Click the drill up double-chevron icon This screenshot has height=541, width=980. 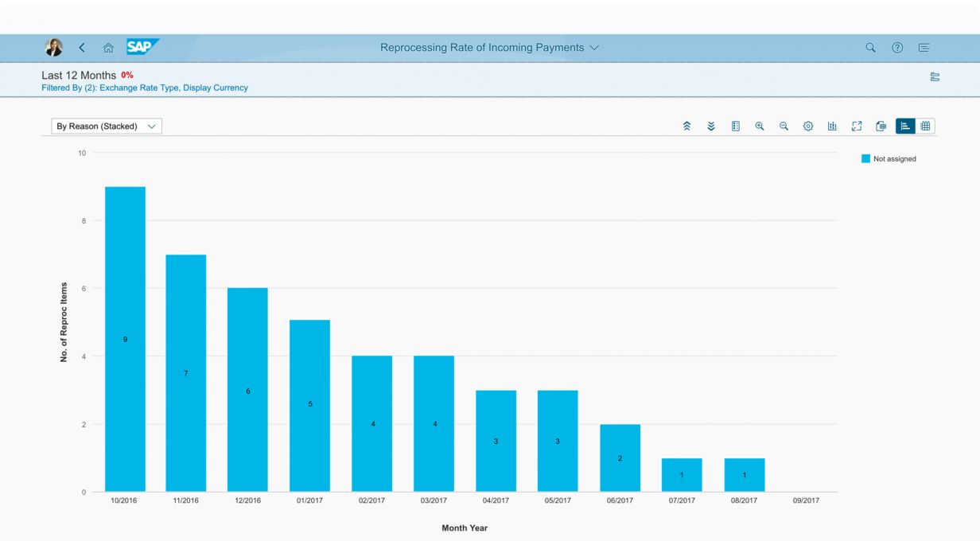687,126
